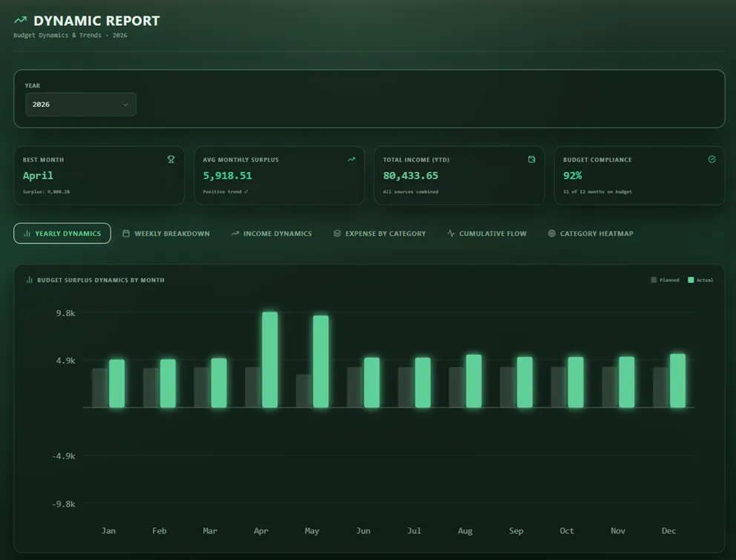Screen dimensions: 736x560
Task: Click the May actual surplus bar
Action: (321, 361)
